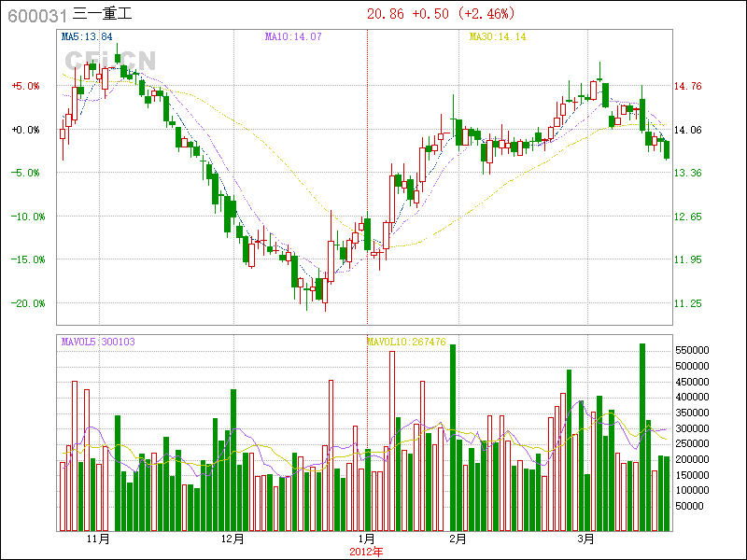Click the MA30:14.14 legend label

pyautogui.click(x=497, y=37)
